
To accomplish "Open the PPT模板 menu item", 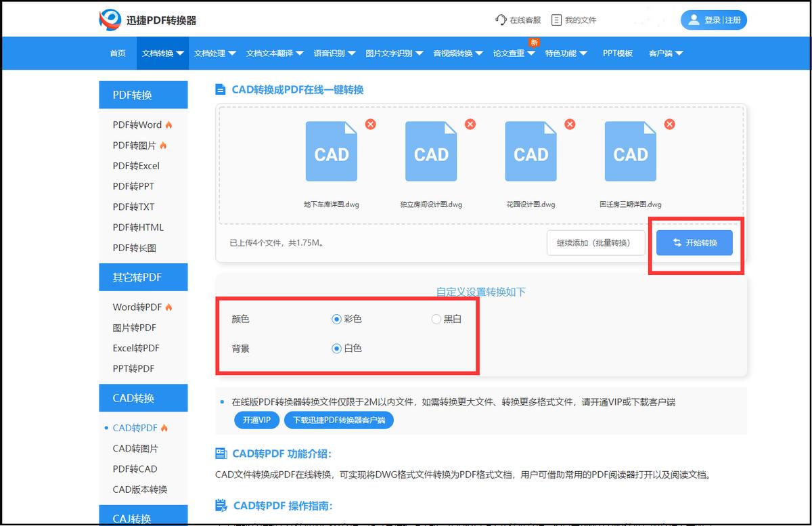I will coord(617,53).
